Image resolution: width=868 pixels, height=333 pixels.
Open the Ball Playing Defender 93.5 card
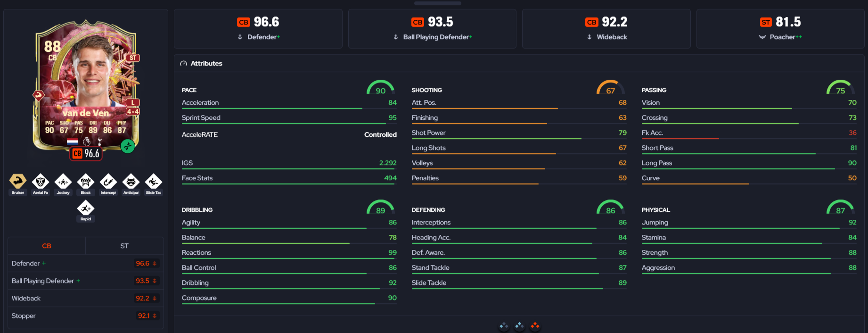point(432,29)
